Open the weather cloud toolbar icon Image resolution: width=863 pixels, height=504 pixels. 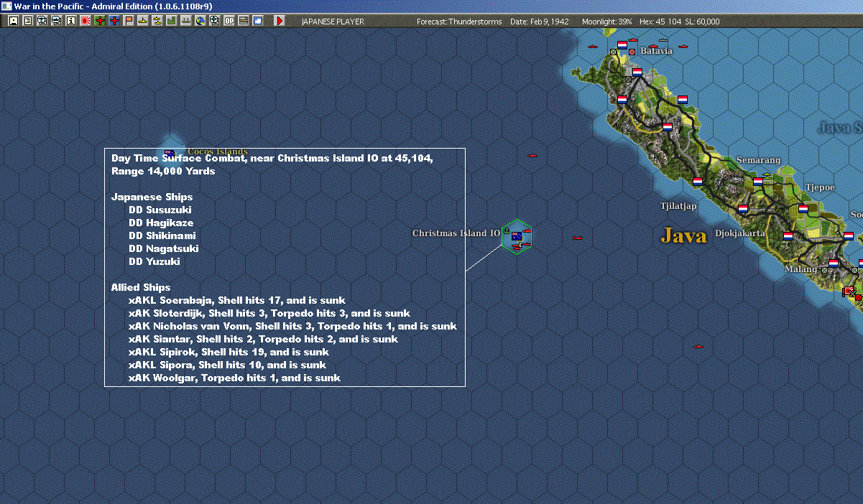tap(257, 21)
